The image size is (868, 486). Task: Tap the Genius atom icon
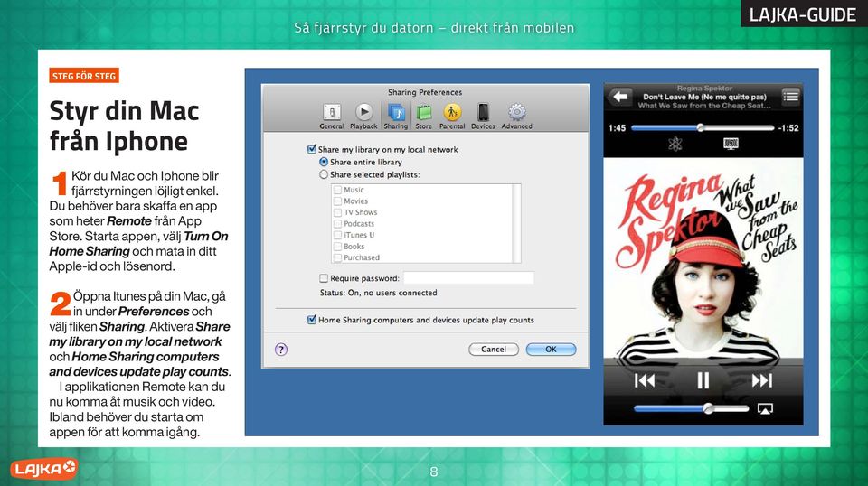tap(675, 145)
